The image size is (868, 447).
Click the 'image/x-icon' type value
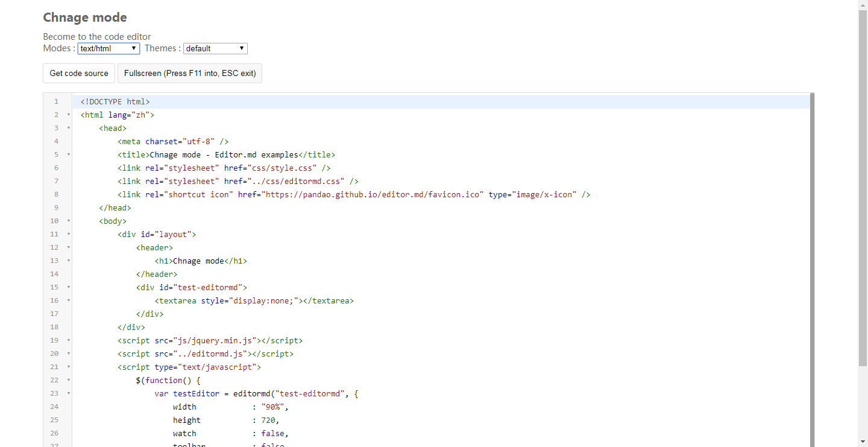(544, 194)
